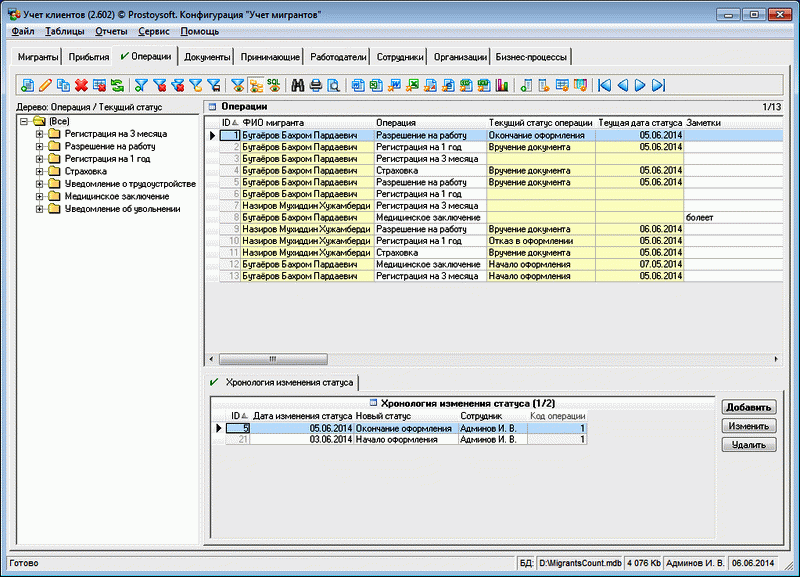The width and height of the screenshot is (800, 577).
Task: Jump to the first record arrow
Action: coord(604,85)
